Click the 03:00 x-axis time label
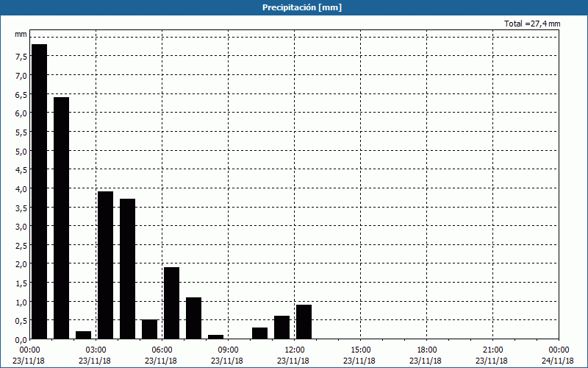This screenshot has width=588, height=368. (x=96, y=350)
